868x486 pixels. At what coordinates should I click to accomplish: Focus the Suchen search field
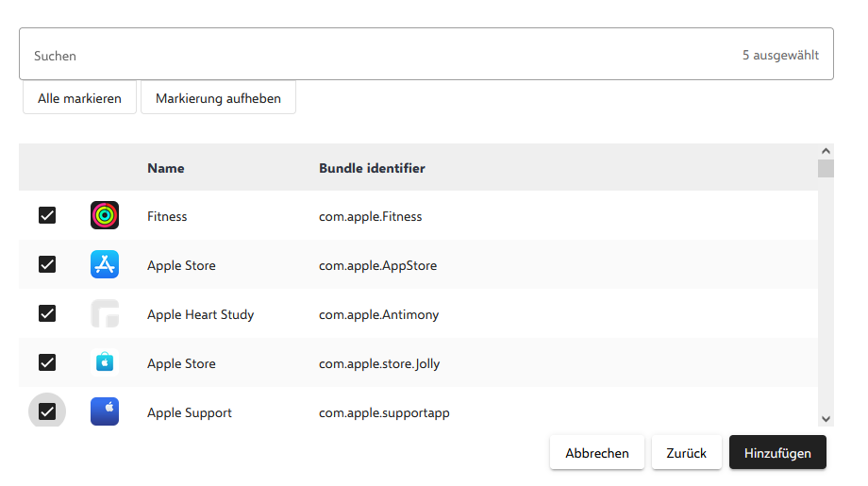pyautogui.click(x=377, y=56)
